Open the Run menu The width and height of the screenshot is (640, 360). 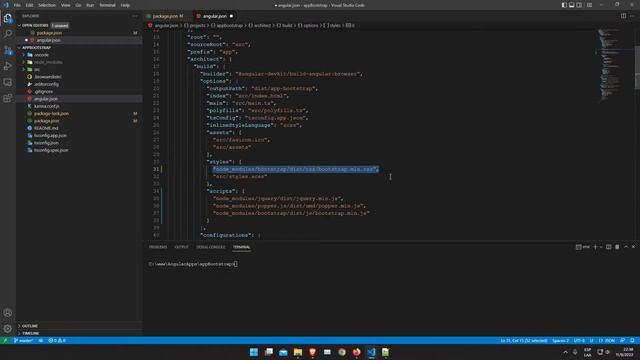click(90, 5)
